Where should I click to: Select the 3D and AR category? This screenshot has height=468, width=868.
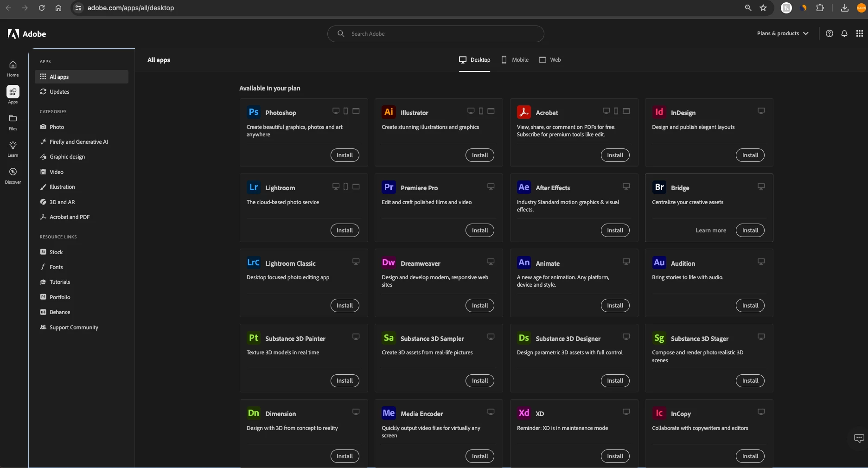[82, 202]
